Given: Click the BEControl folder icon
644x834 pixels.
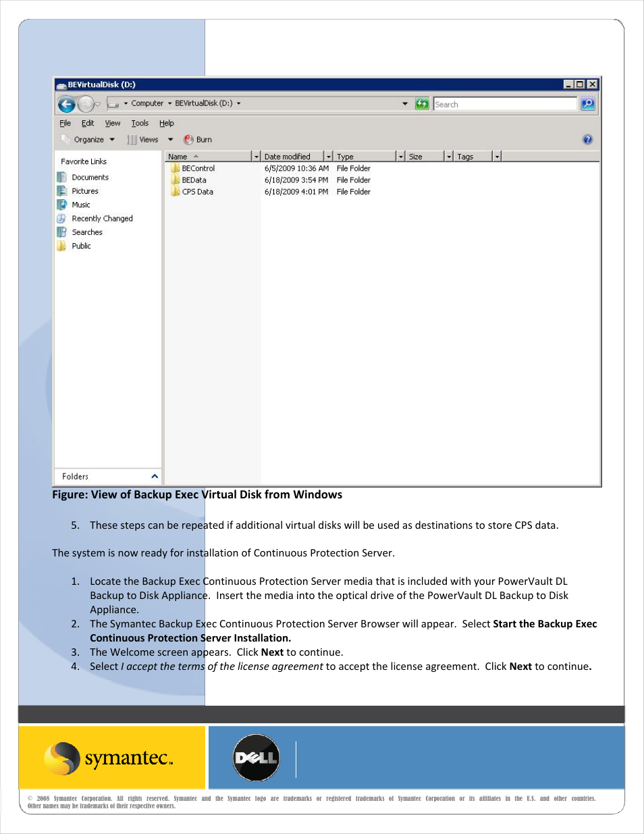Looking at the screenshot, I should pos(175,168).
